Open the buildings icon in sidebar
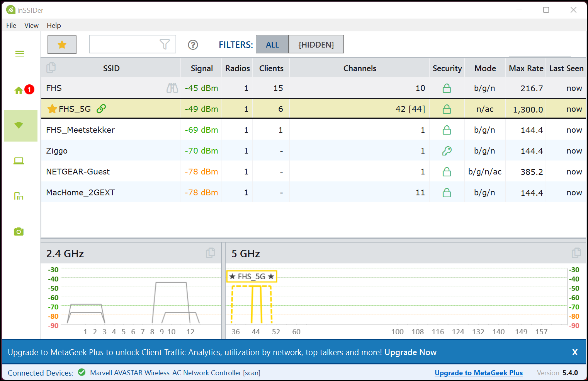Screen dimensions: 588x381 (19, 196)
